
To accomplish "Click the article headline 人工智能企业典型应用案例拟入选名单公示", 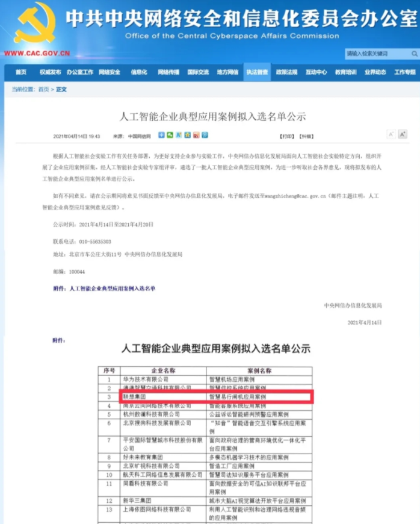I will (212, 117).
